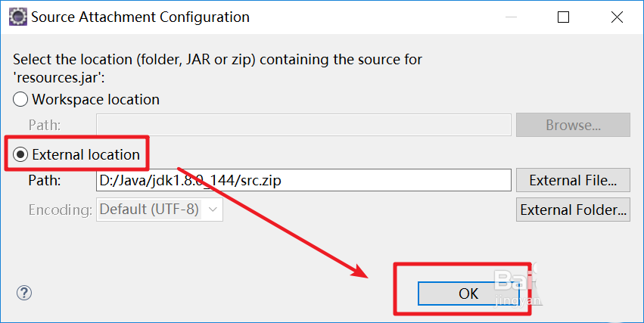The width and height of the screenshot is (644, 323).
Task: Click the empty Workspace location path field
Action: [x=304, y=125]
